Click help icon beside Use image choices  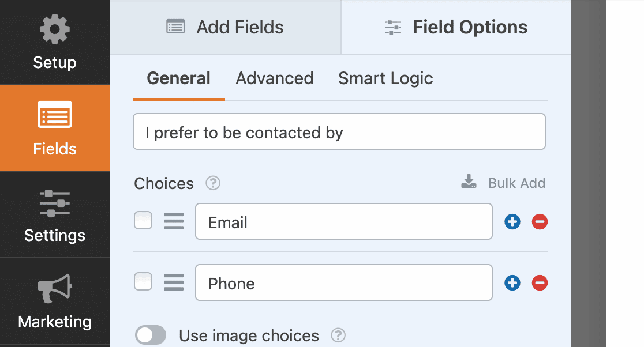pyautogui.click(x=338, y=335)
